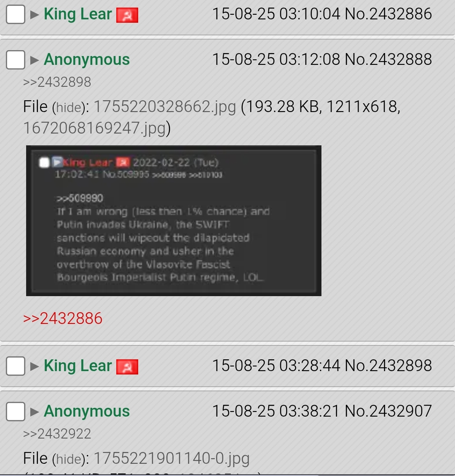This screenshot has width=455, height=476.
Task: Click the flag icon on post No.2432898
Action: [x=127, y=367]
